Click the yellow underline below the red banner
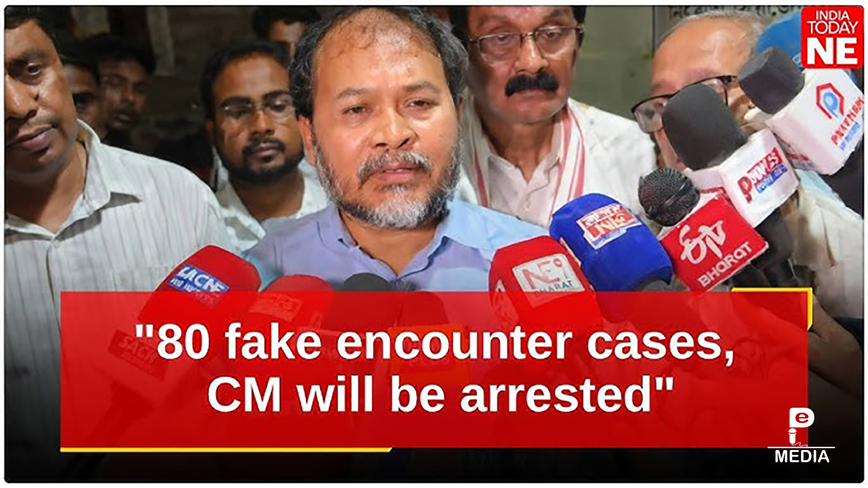This screenshot has width=868, height=488. click(x=226, y=450)
